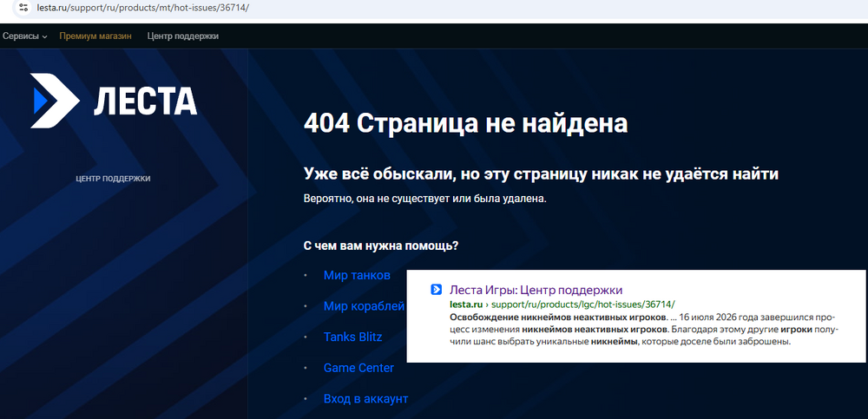Click the Lesta favicon in search result snippet

click(x=437, y=290)
